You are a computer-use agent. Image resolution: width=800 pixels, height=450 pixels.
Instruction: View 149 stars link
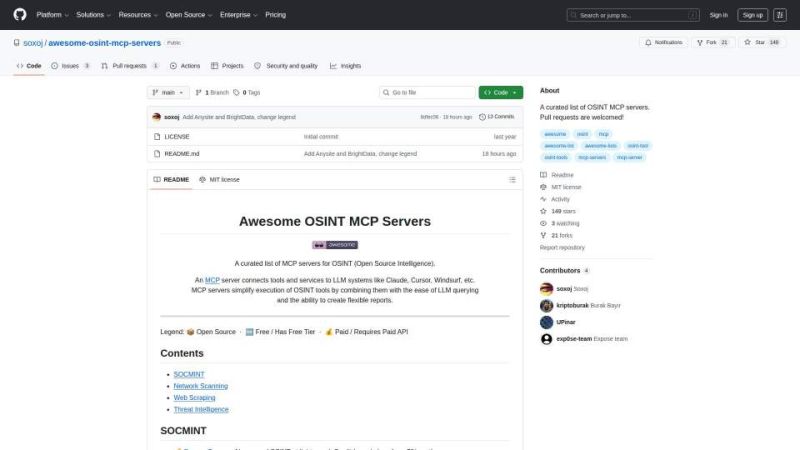[x=558, y=211]
